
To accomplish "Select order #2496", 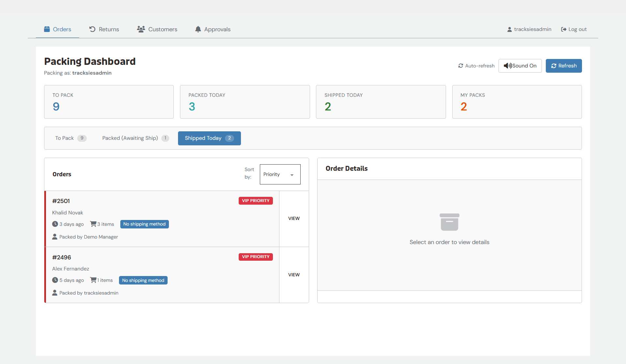I will [x=162, y=275].
